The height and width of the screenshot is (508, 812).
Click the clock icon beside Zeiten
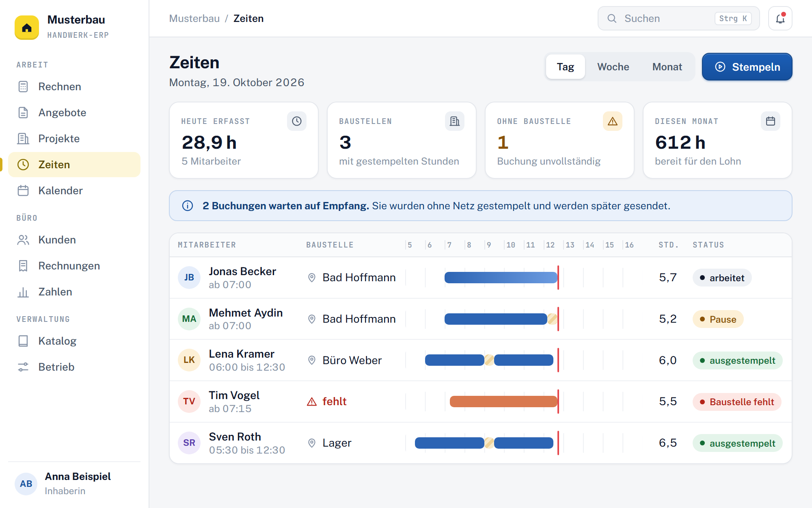tap(23, 165)
